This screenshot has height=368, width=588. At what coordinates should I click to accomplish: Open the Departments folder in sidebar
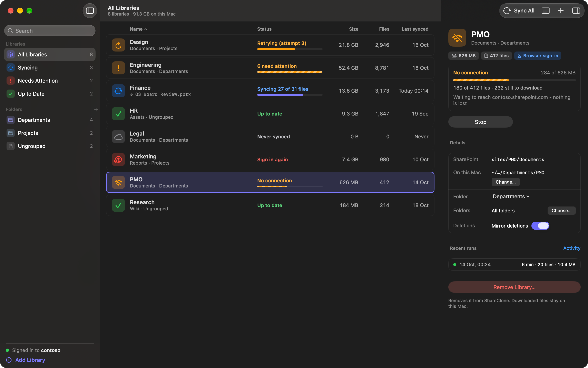click(x=50, y=120)
